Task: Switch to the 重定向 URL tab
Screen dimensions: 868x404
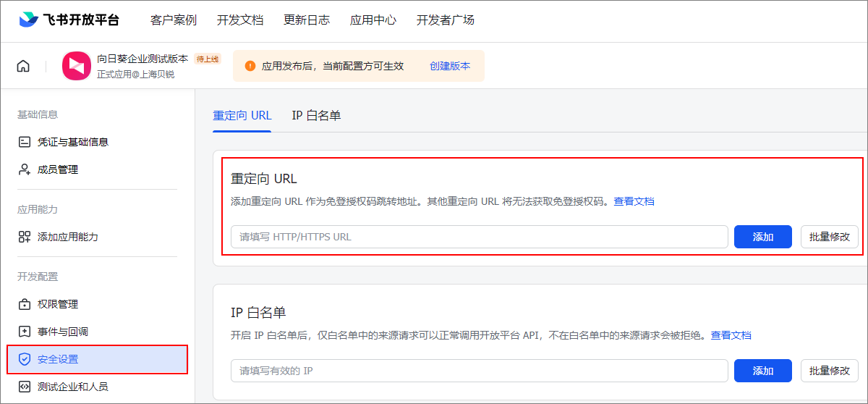Action: coord(242,116)
